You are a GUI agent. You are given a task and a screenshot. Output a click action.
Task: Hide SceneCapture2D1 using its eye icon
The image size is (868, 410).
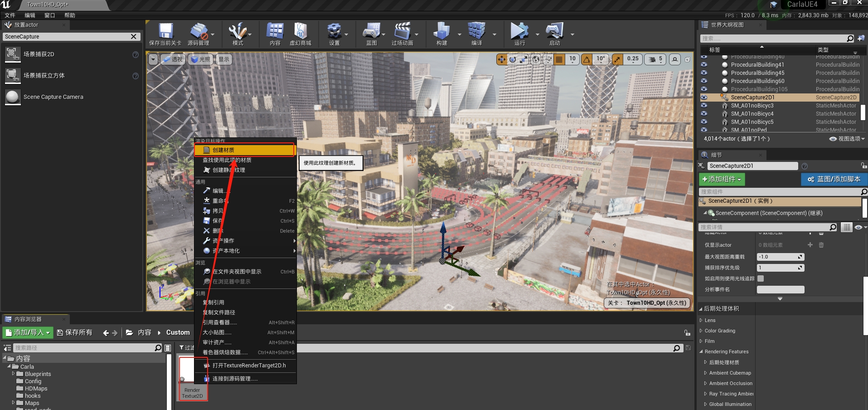704,98
